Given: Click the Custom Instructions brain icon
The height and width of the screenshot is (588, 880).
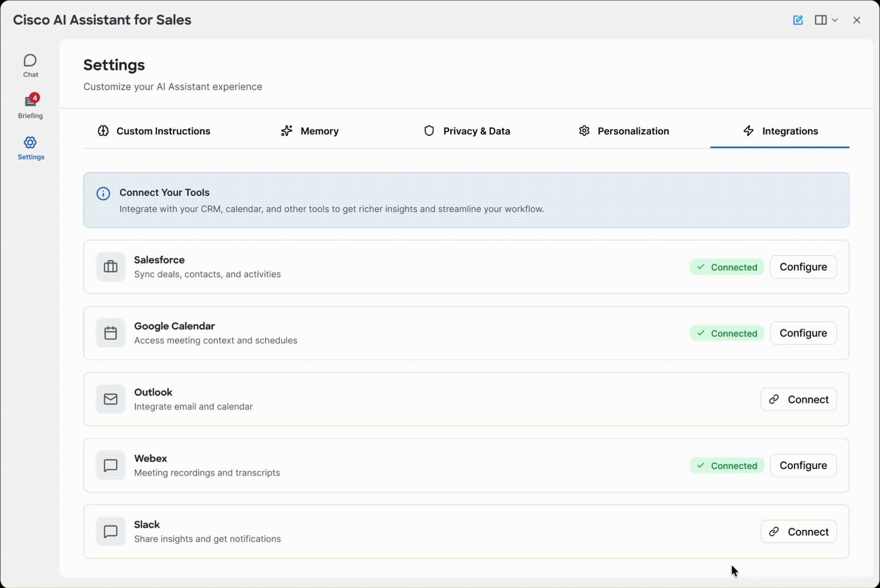Looking at the screenshot, I should [103, 131].
